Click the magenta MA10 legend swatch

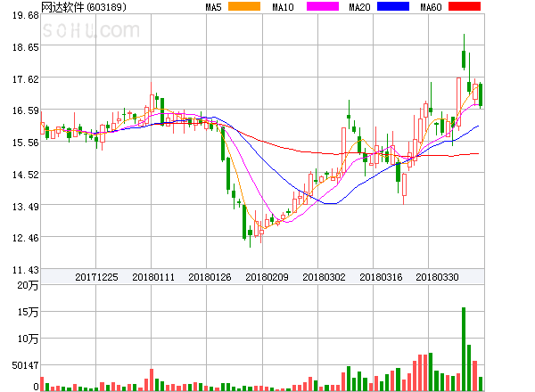tap(323, 6)
